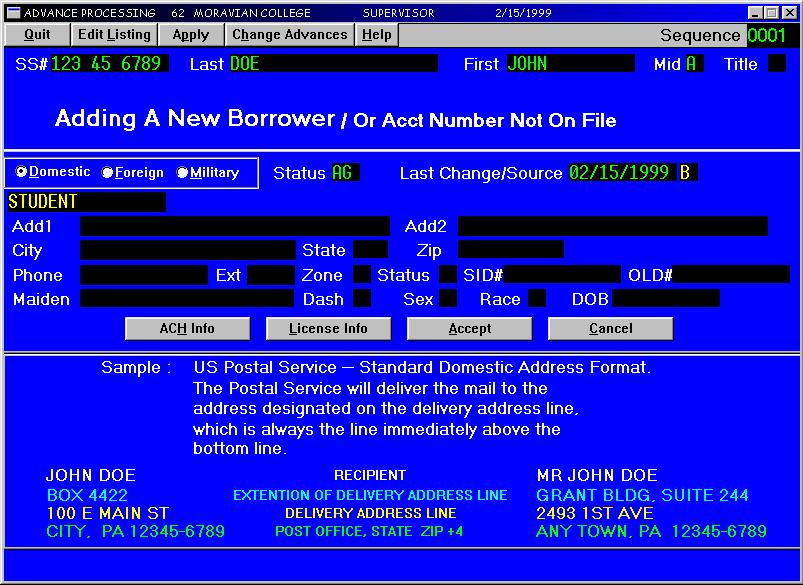Click the Source field showing B
803x585 pixels.
688,173
